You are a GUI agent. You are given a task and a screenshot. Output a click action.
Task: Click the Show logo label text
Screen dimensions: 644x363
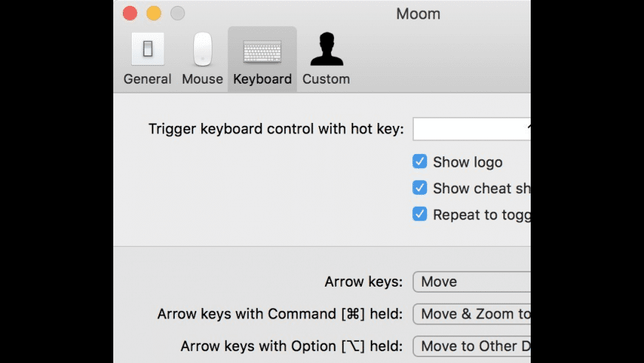click(467, 162)
